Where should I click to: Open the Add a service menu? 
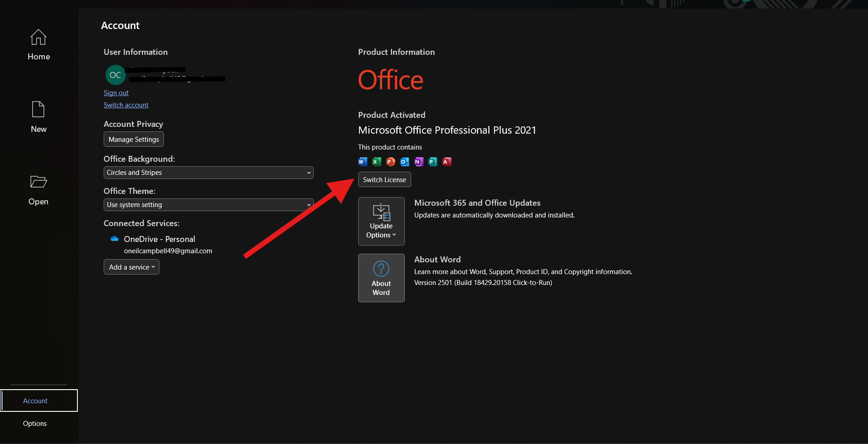[131, 267]
